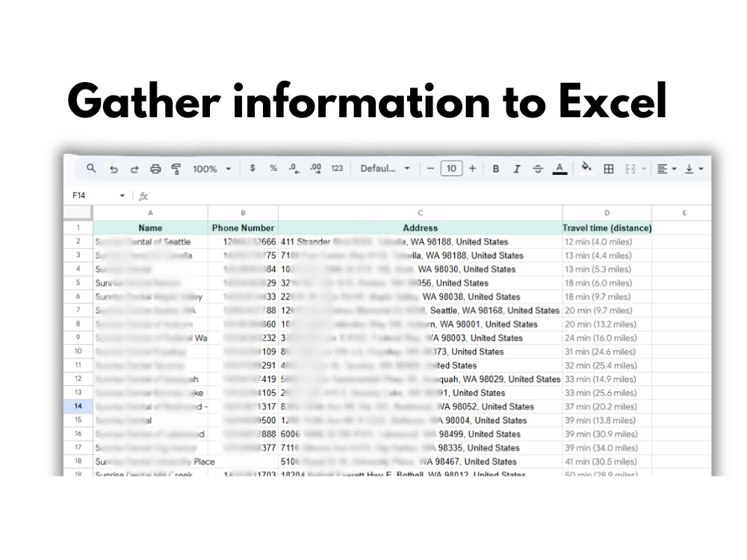Screen dimensions: 747x560
Task: Toggle italic formatting
Action: (516, 169)
